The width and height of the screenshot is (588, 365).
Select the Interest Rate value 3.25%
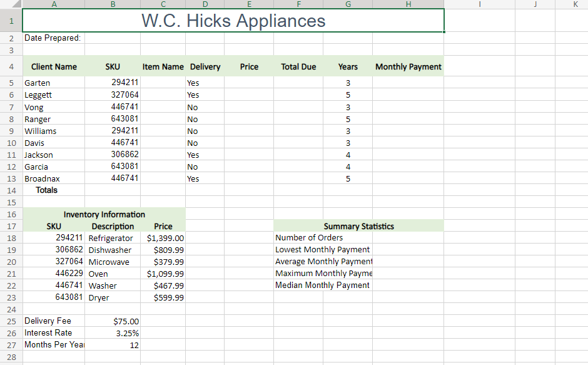[x=113, y=333]
